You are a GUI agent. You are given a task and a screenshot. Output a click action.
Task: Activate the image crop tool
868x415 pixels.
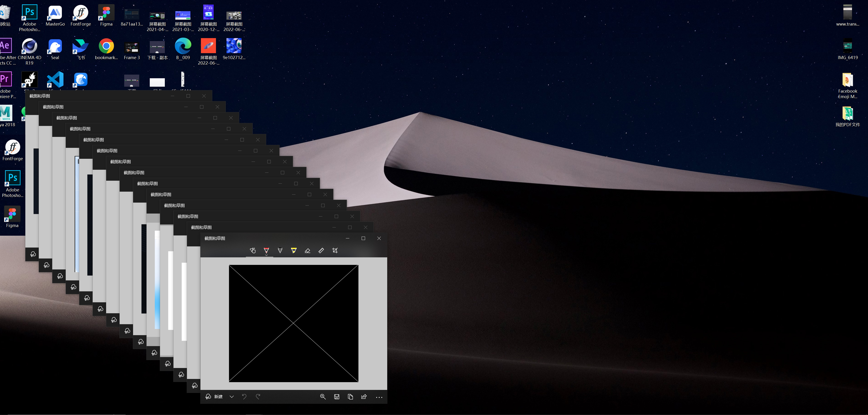click(x=335, y=250)
